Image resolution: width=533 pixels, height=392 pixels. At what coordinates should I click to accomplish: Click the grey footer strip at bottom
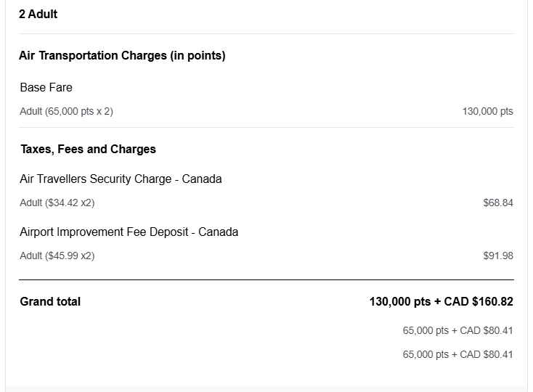(266, 389)
